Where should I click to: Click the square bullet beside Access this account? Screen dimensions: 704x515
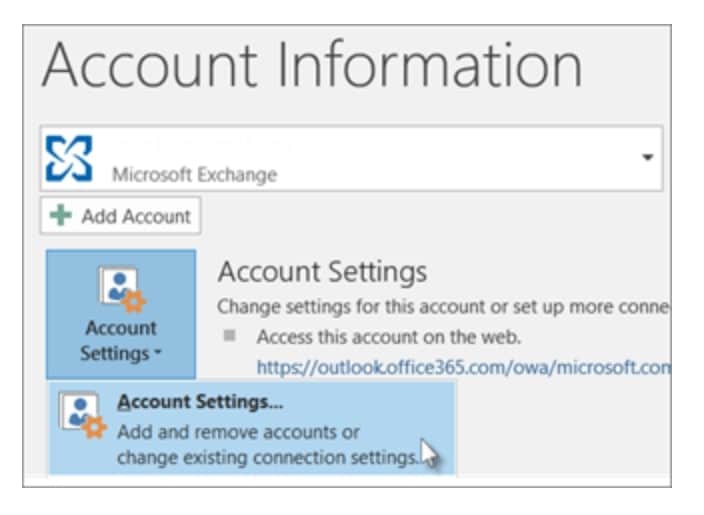[229, 336]
